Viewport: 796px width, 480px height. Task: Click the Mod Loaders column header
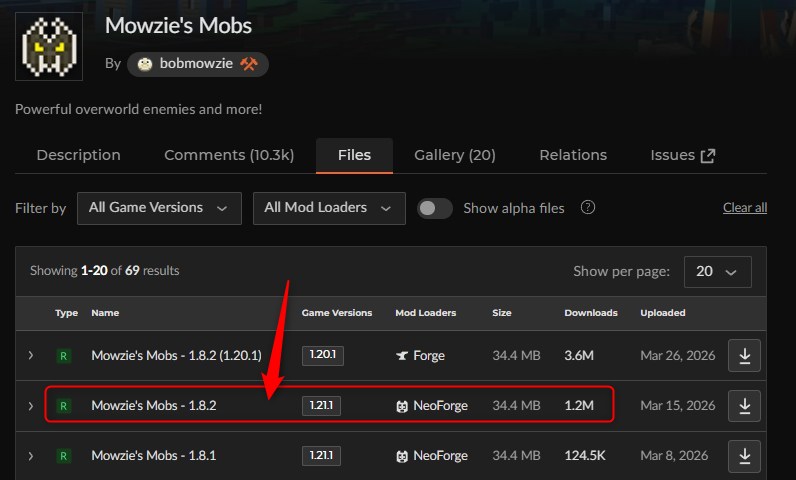pyautogui.click(x=425, y=313)
